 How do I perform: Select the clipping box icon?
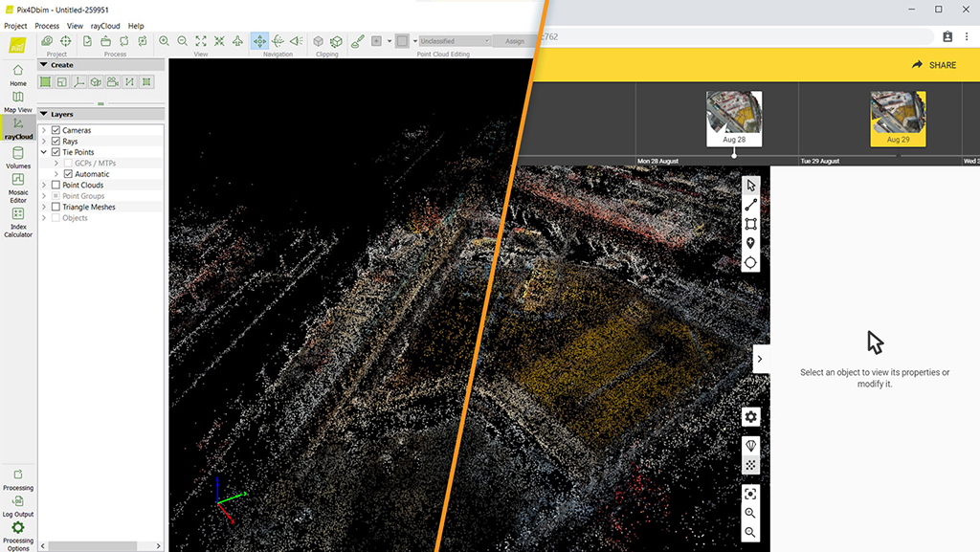318,41
